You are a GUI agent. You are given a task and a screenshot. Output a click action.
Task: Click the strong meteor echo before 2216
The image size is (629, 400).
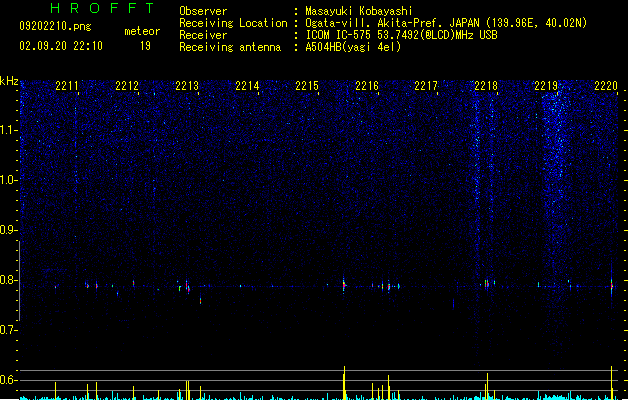point(344,285)
